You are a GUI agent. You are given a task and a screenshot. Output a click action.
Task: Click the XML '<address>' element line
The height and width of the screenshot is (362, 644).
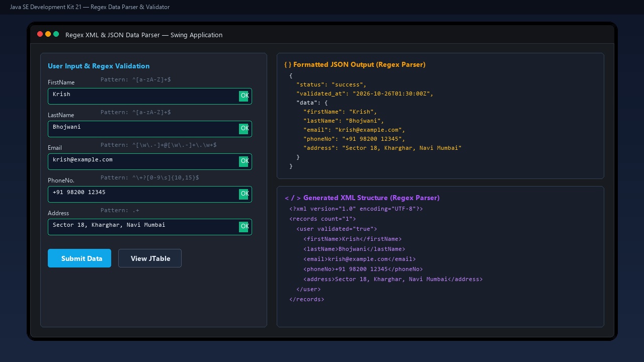pyautogui.click(x=393, y=279)
